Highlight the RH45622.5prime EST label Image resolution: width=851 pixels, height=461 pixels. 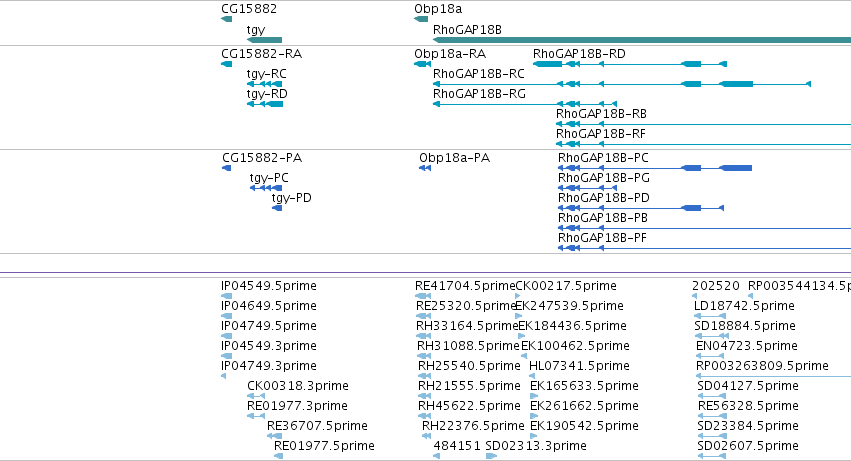point(469,407)
